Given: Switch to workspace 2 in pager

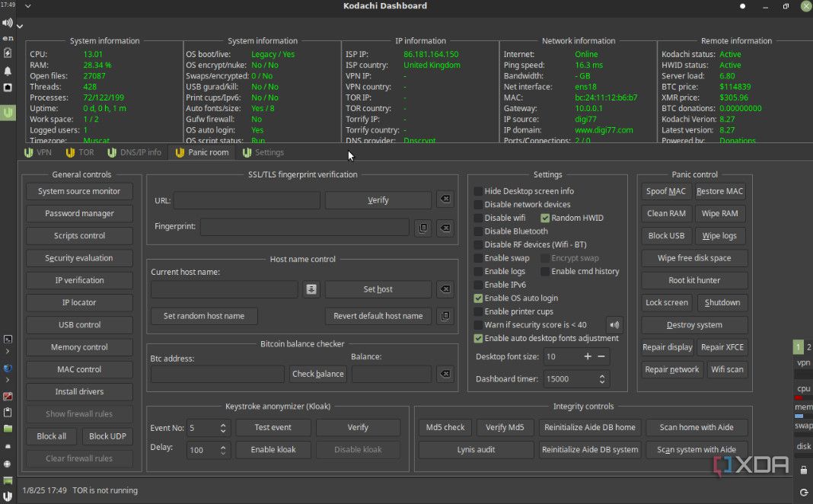Looking at the screenshot, I should click(808, 347).
